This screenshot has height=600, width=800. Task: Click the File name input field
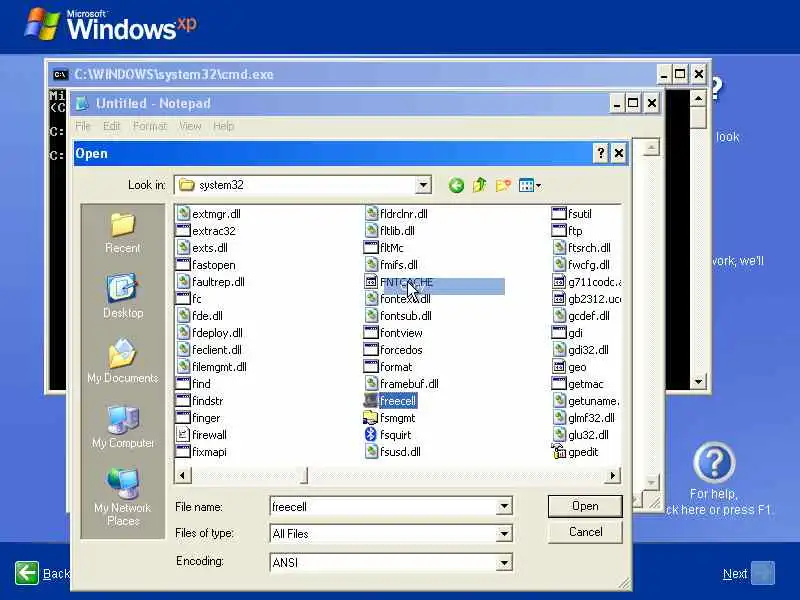pos(384,507)
